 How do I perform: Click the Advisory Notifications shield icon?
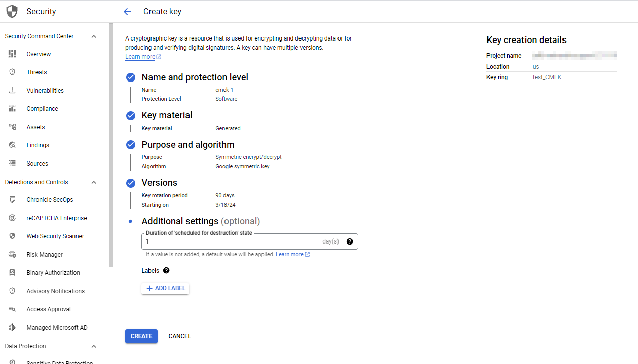tap(13, 291)
